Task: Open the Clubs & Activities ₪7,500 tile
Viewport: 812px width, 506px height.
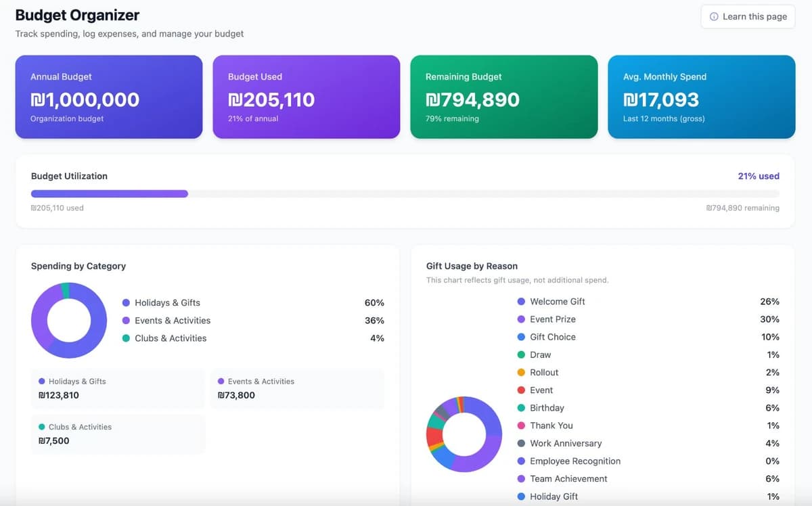Action: tap(118, 434)
